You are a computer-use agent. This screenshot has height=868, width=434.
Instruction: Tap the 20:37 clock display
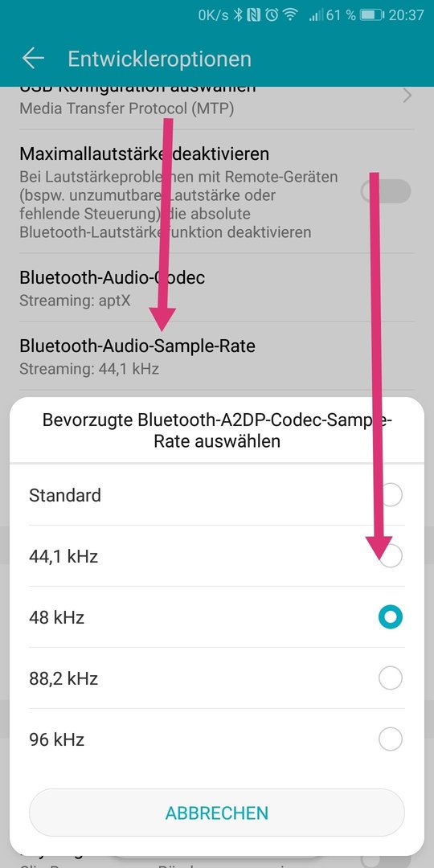click(406, 15)
